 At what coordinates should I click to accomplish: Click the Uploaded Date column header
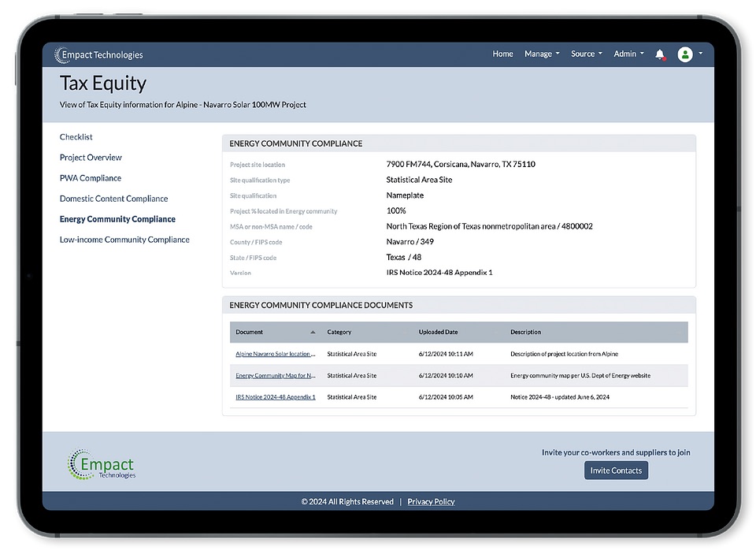438,332
